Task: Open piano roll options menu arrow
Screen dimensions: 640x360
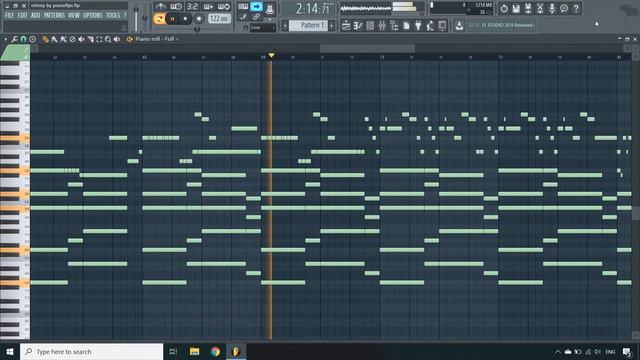Action: pyautogui.click(x=6, y=39)
